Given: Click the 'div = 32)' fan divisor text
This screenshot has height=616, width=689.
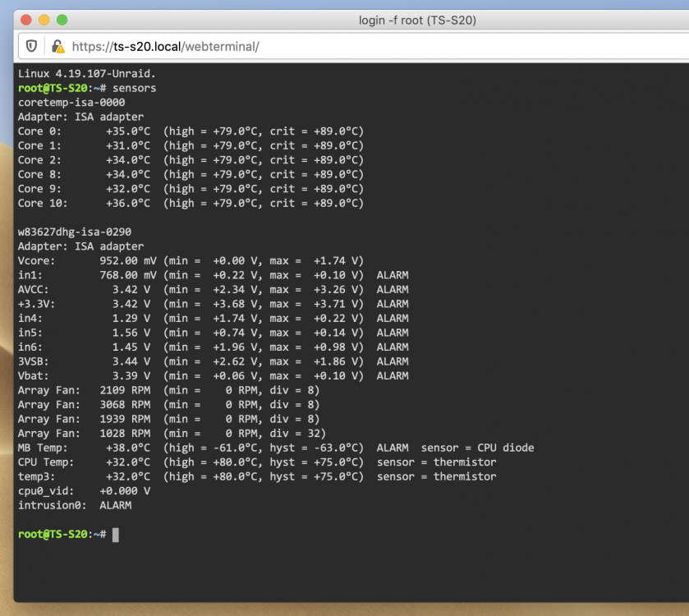Looking at the screenshot, I should pyautogui.click(x=298, y=433).
